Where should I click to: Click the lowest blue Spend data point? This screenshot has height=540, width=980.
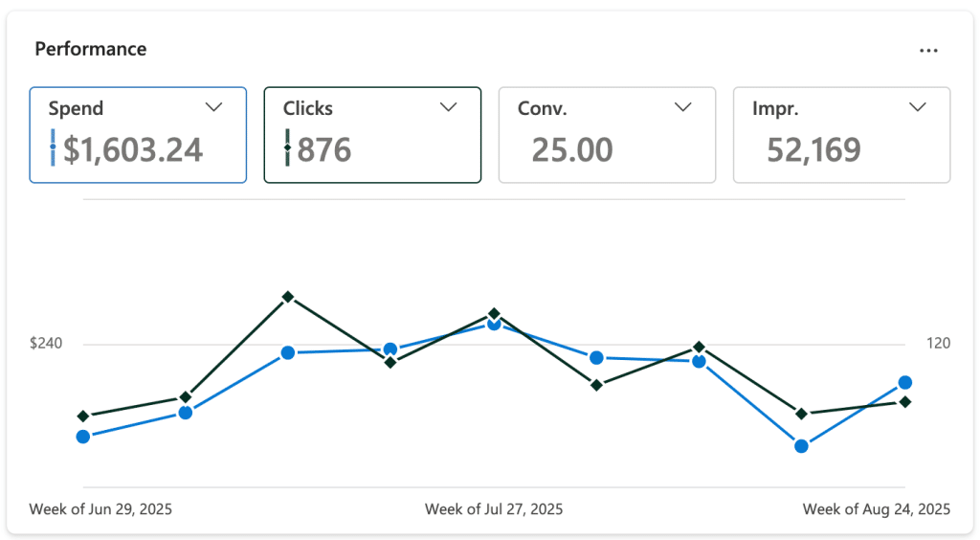[x=802, y=445]
